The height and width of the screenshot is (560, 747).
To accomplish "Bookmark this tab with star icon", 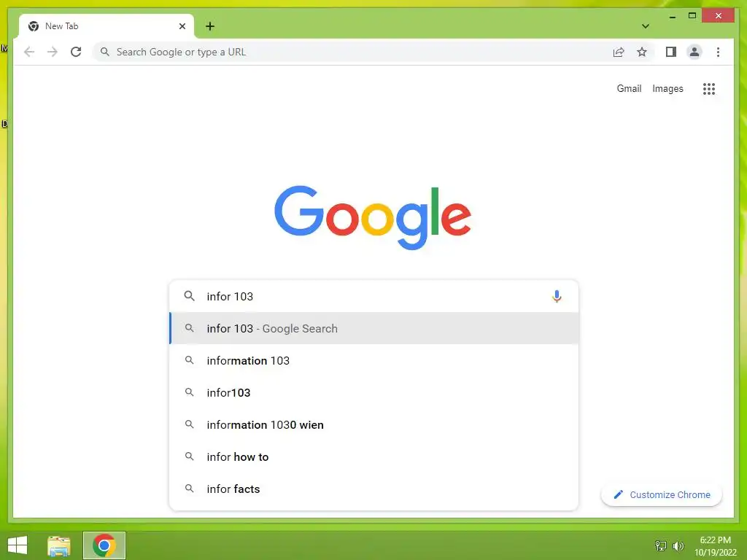I will tap(642, 52).
